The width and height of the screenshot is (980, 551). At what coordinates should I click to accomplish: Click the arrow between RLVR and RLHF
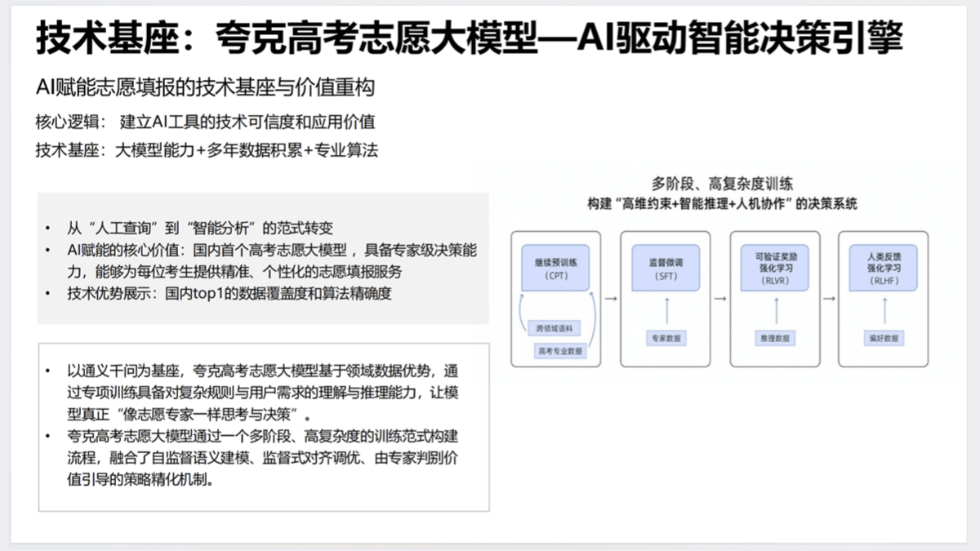[x=829, y=299]
